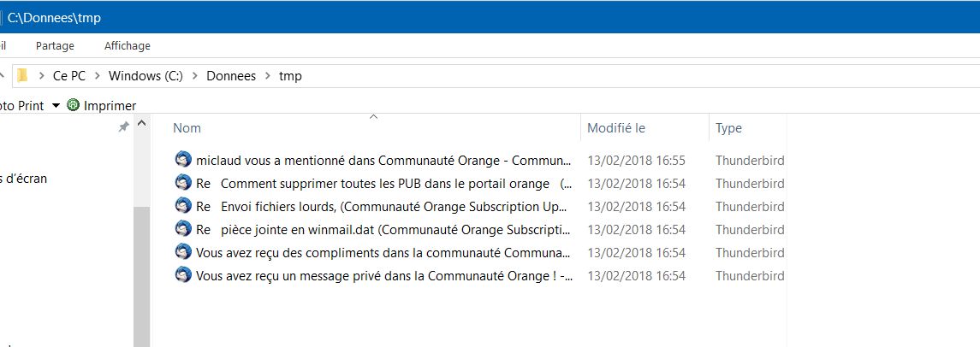Select the icon of the message privé email

tap(182, 275)
